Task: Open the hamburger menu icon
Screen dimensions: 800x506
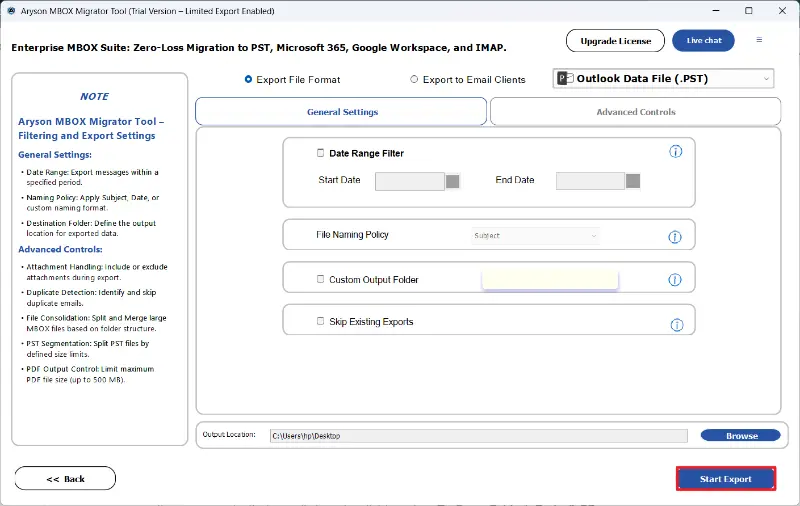Action: pos(759,40)
